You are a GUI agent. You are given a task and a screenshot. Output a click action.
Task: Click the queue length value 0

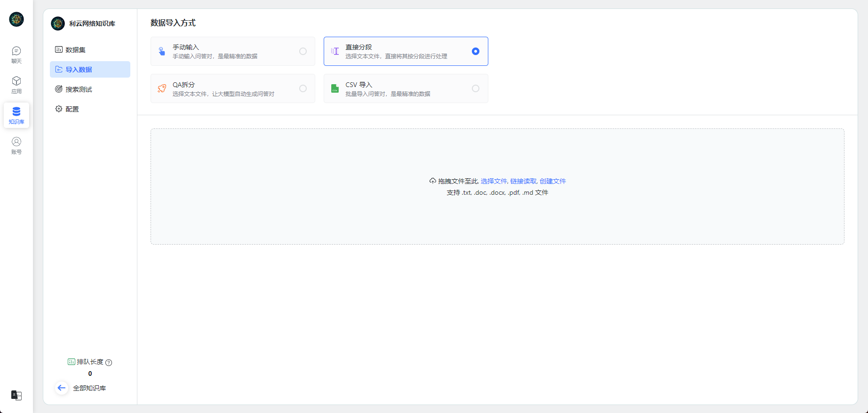90,374
